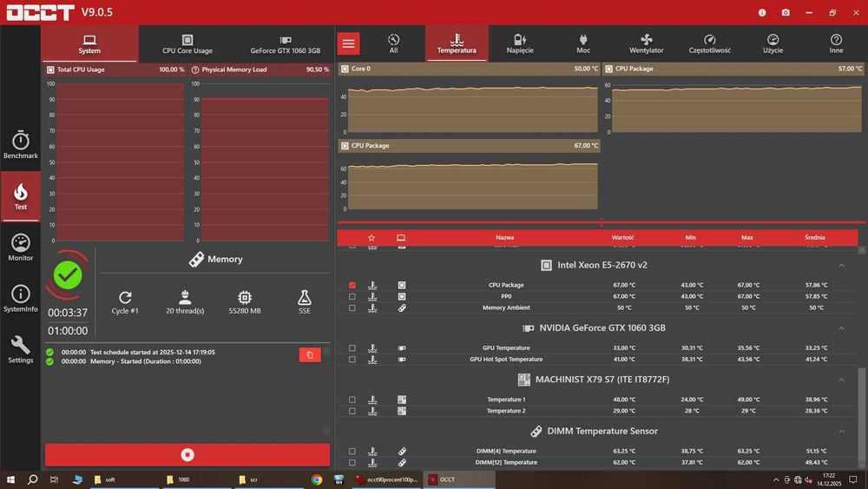The image size is (868, 489).
Task: Open Windows taskbar search
Action: coord(33,479)
